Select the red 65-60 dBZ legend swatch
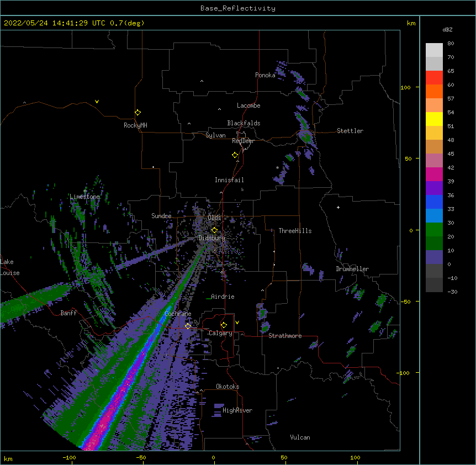 pyautogui.click(x=434, y=78)
